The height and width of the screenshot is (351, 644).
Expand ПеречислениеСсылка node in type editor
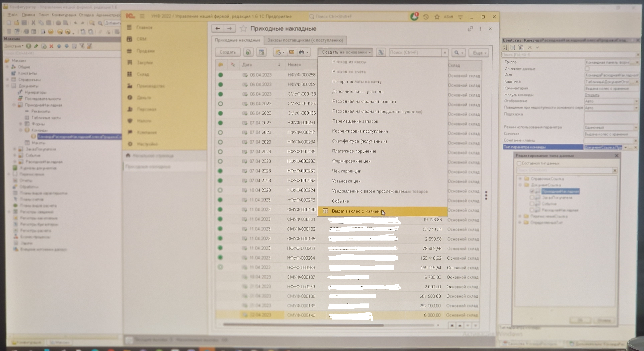pos(520,216)
